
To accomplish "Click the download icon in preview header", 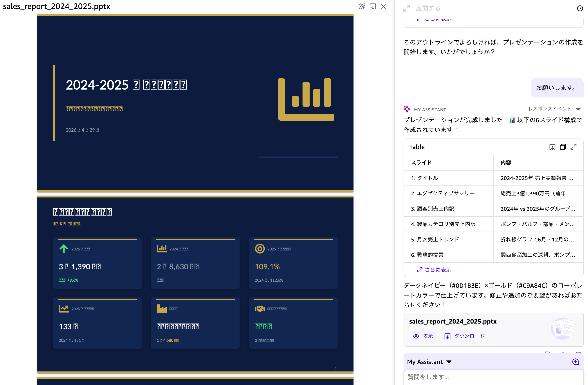I will pos(373,6).
